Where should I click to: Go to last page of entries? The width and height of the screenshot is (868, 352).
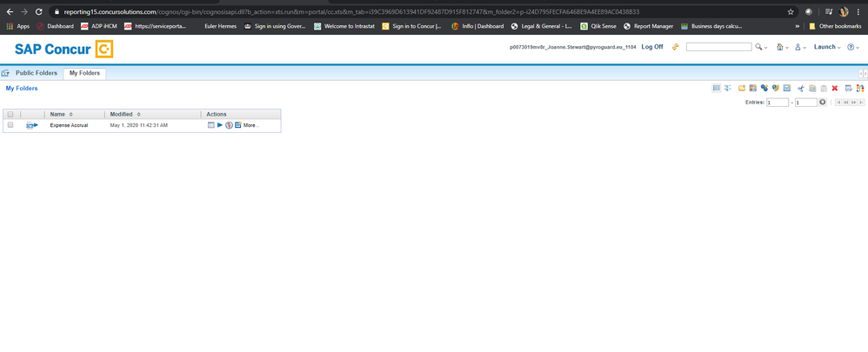point(861,103)
